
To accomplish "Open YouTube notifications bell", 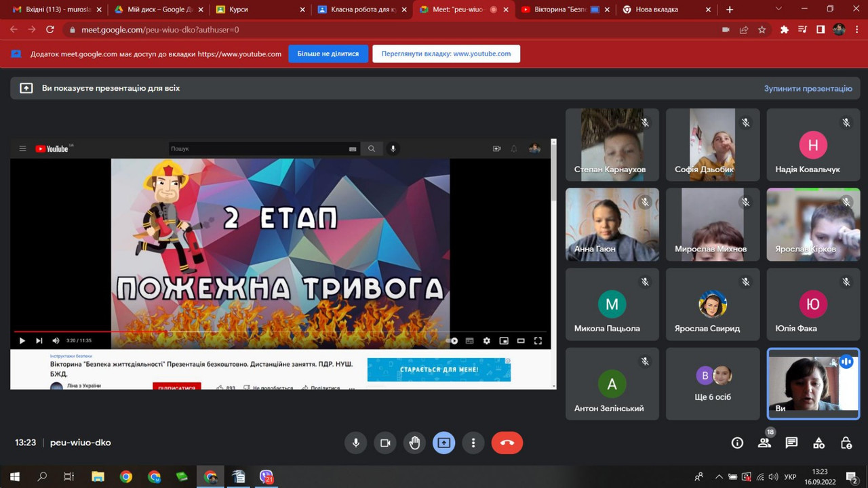I will click(x=514, y=148).
